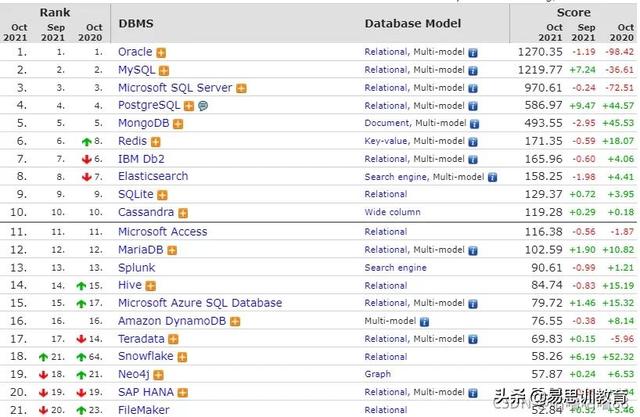Click the info icon in Amazon DynamoDB's row
640x417 pixels.
point(425,321)
